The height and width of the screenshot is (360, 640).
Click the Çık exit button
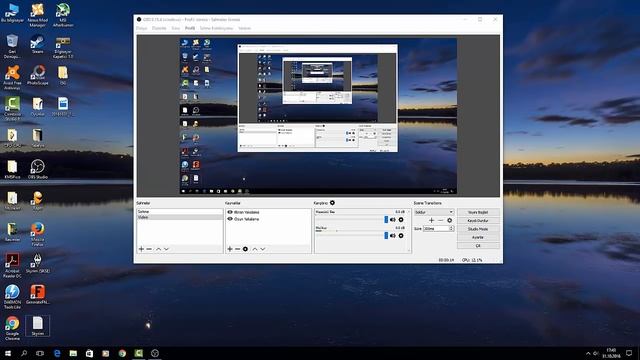coord(478,246)
